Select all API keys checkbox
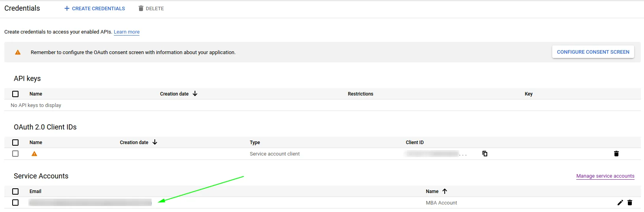Screen dimensions: 644x212 coord(15,94)
